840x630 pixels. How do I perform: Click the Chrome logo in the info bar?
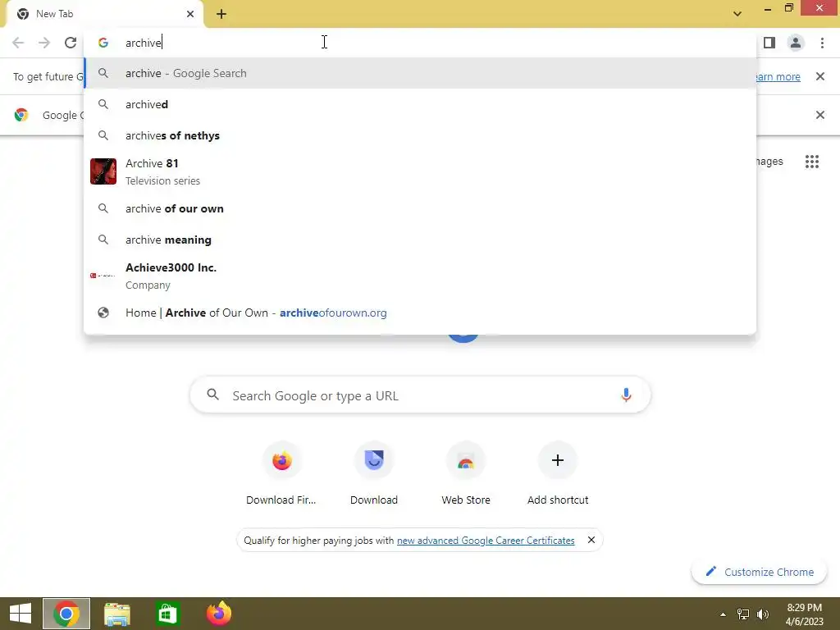[21, 115]
